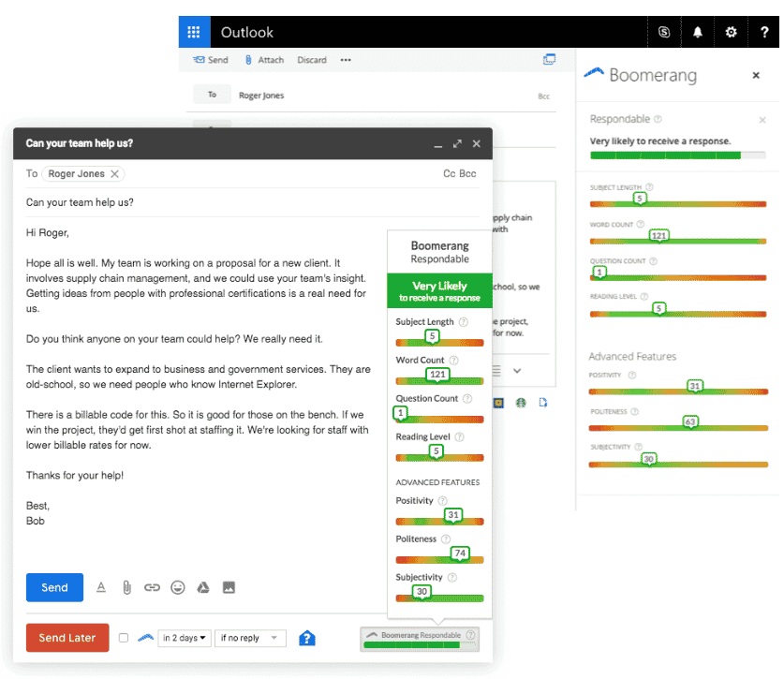Screen dimensions: 784x679
Task: Minimize the Gmail compose window
Action: tap(438, 145)
